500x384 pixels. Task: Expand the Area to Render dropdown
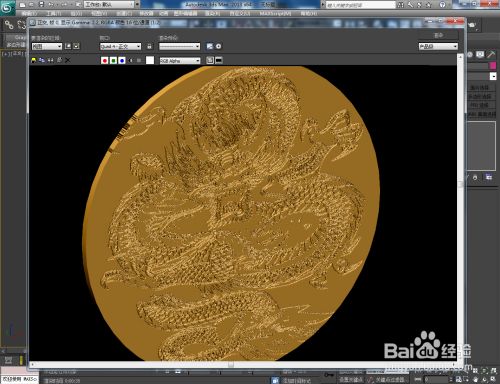(x=47, y=46)
